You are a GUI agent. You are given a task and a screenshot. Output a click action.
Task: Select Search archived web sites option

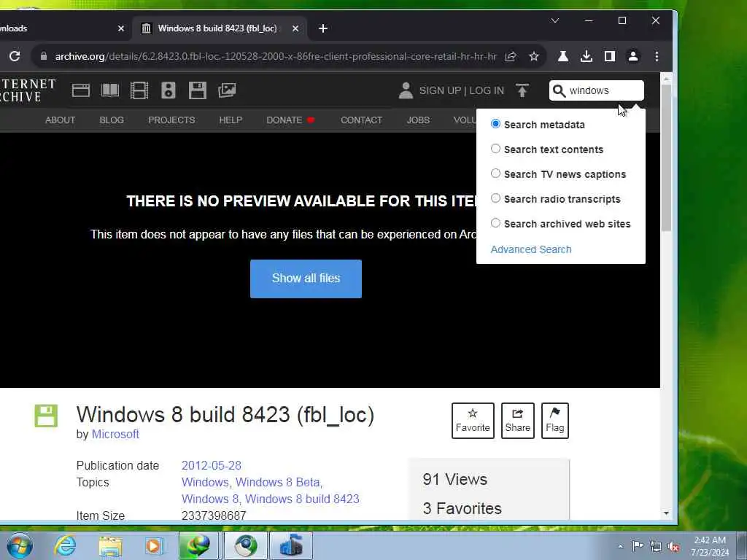[x=495, y=223]
